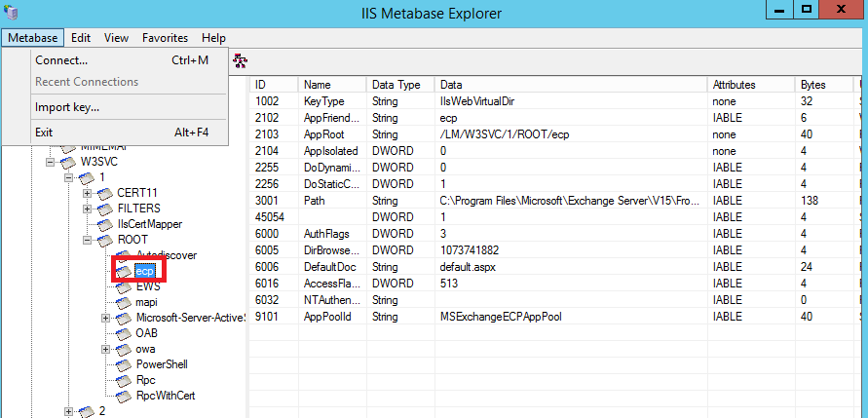Sort by the Data Type column header
This screenshot has width=868, height=418.
click(x=396, y=85)
